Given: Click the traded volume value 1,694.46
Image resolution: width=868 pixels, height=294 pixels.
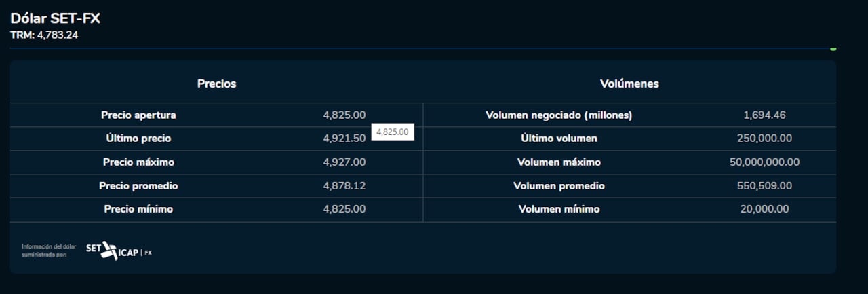Looking at the screenshot, I should pos(764,115).
